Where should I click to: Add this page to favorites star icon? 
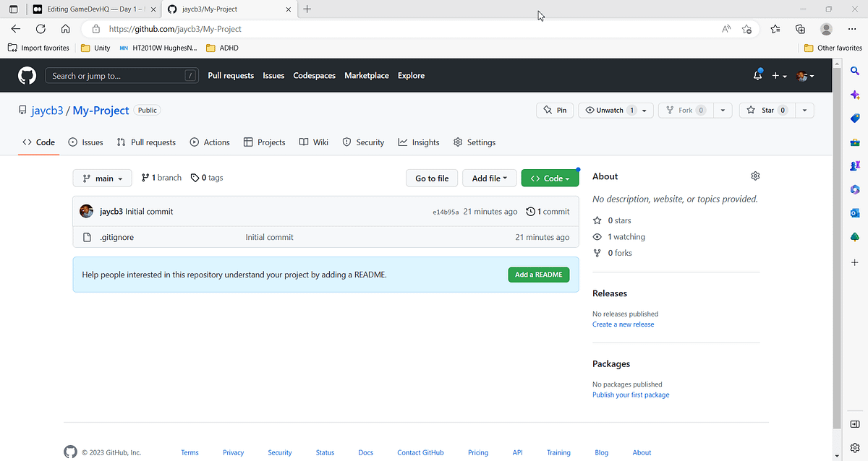point(747,29)
